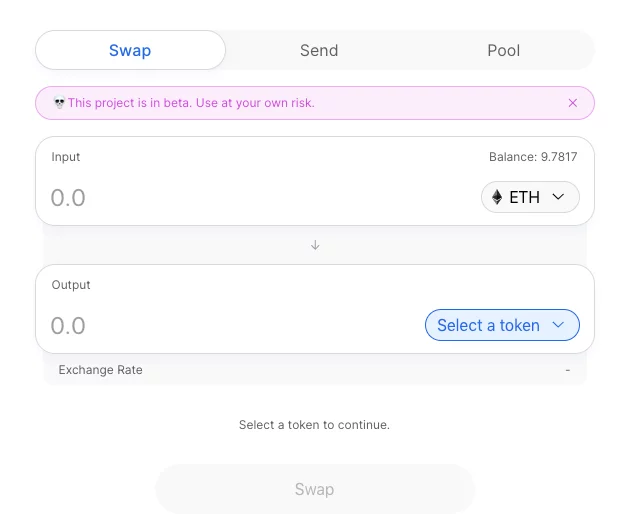Dismiss the beta warning banner
Image resolution: width=644 pixels, height=514 pixels.
[573, 103]
